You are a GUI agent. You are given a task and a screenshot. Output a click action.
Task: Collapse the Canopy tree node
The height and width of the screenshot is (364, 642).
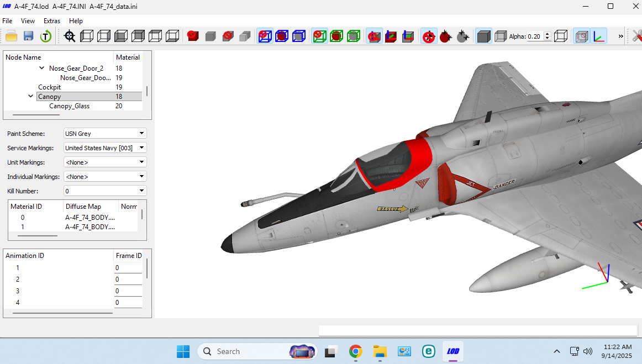click(30, 96)
